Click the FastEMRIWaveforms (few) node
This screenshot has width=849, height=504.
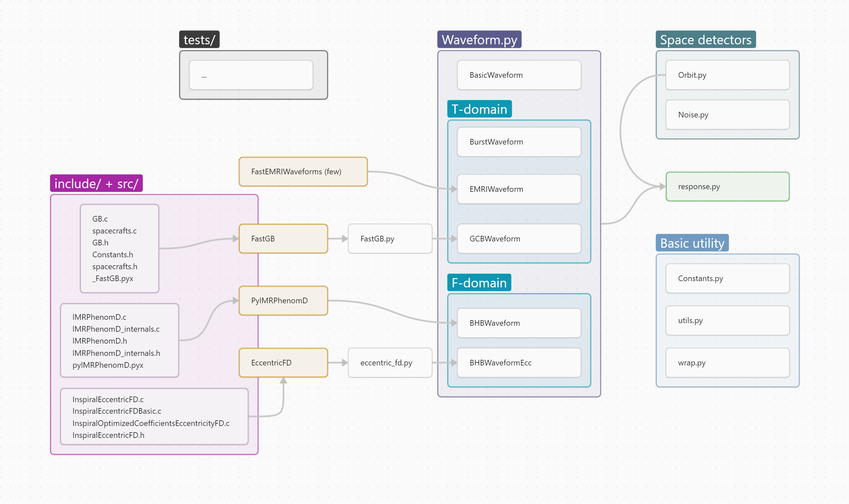(303, 172)
